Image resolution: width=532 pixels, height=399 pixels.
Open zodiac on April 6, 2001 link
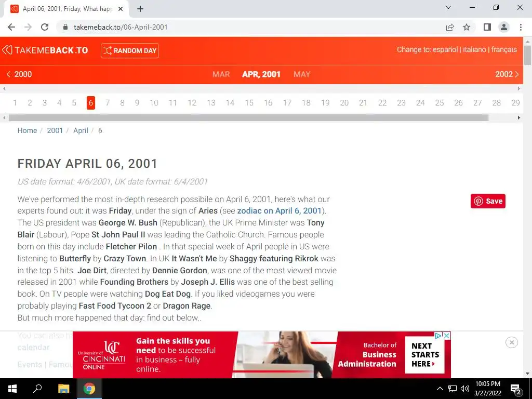pos(279,211)
